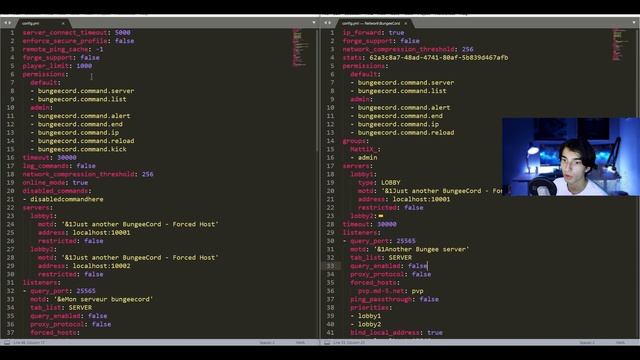Click the line and column indicator in left status bar

point(29,342)
